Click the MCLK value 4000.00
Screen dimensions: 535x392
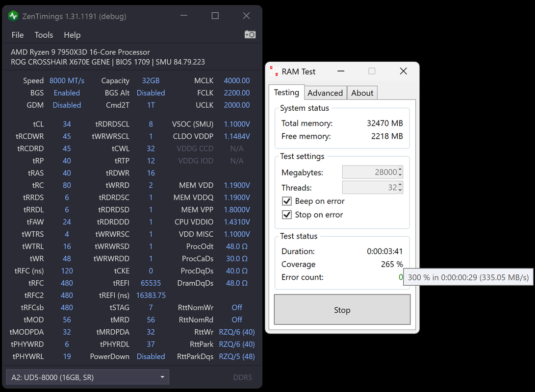pyautogui.click(x=237, y=81)
